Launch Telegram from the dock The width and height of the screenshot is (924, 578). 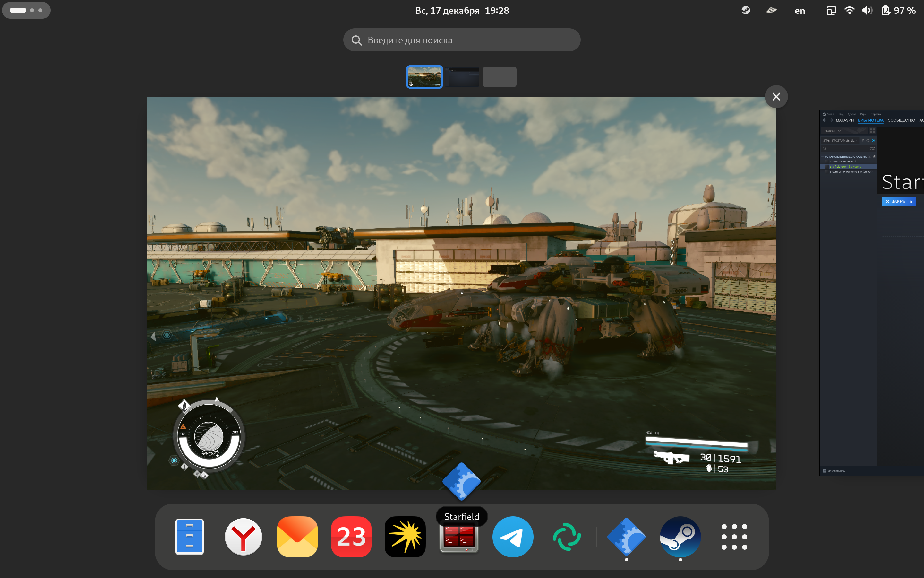(x=513, y=537)
